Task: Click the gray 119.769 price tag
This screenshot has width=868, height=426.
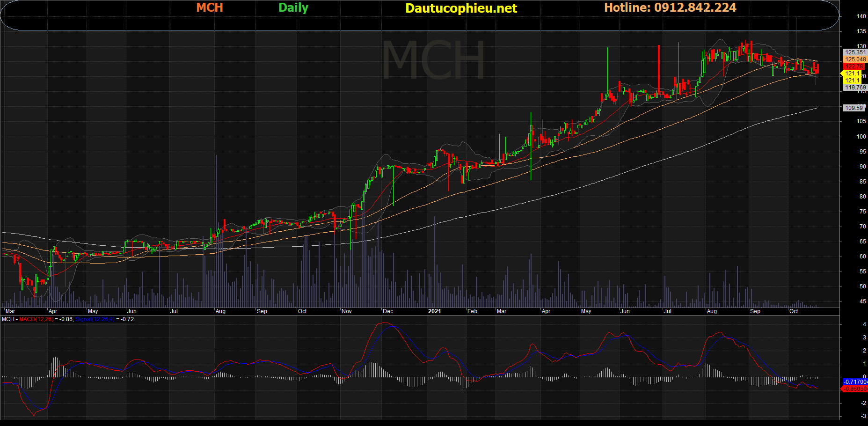Action: (855, 88)
